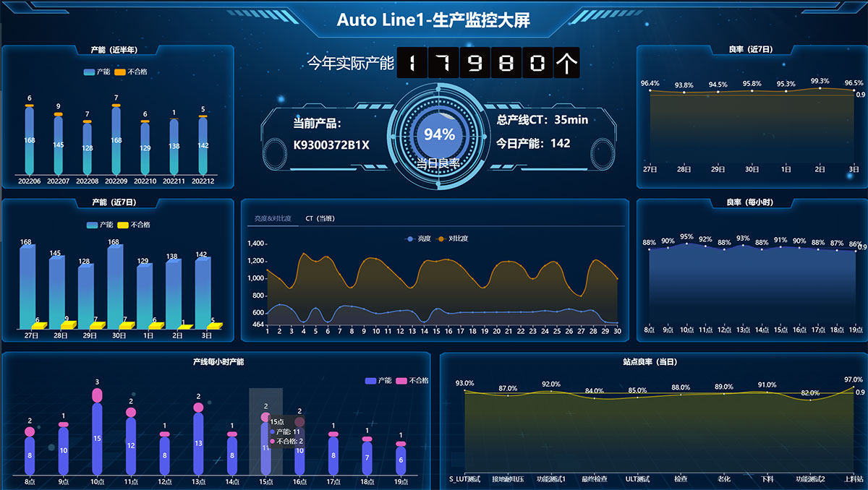This screenshot has height=490, width=868.
Task: Click the 17980 yearly output counter
Action: pos(488,63)
